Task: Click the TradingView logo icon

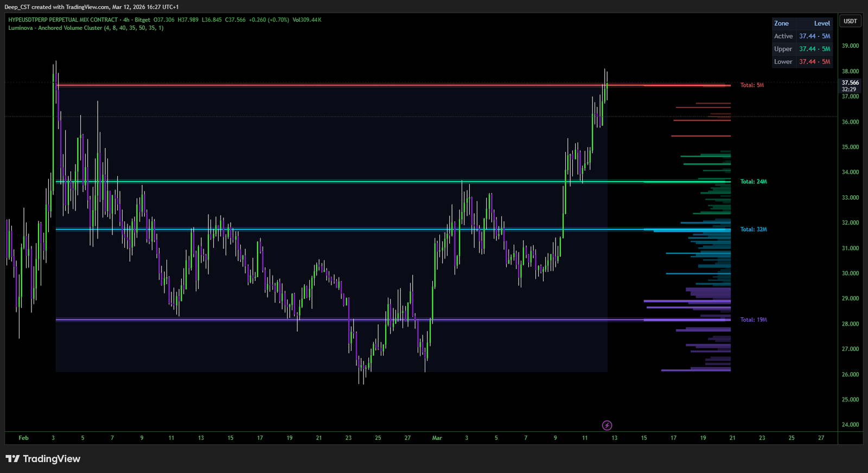Action: click(x=13, y=459)
